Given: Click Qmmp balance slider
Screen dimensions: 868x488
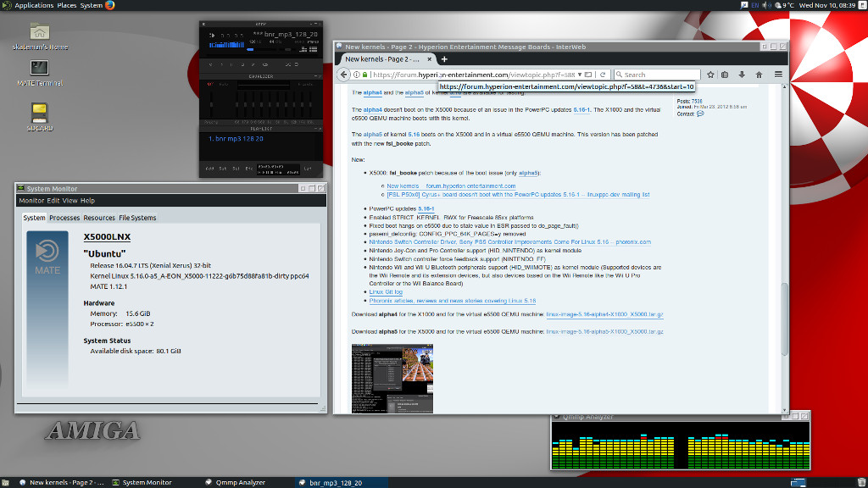Looking at the screenshot, I should point(287,49).
